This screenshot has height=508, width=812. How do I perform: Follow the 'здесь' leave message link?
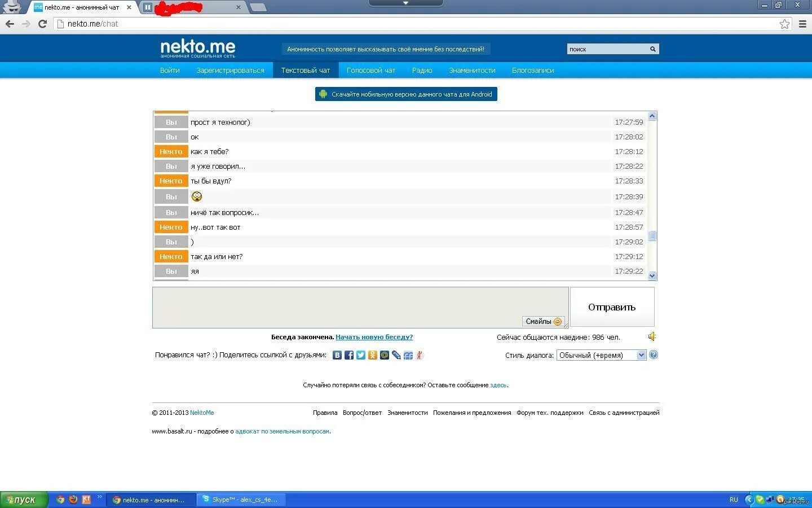point(498,385)
